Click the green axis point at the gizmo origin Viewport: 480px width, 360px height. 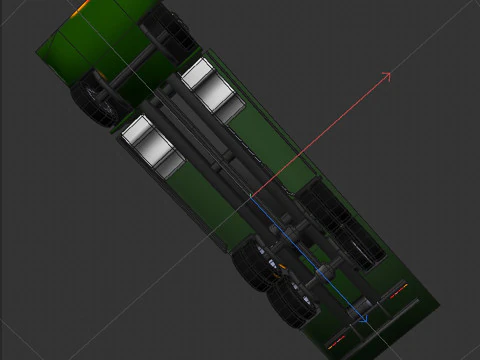(251, 195)
